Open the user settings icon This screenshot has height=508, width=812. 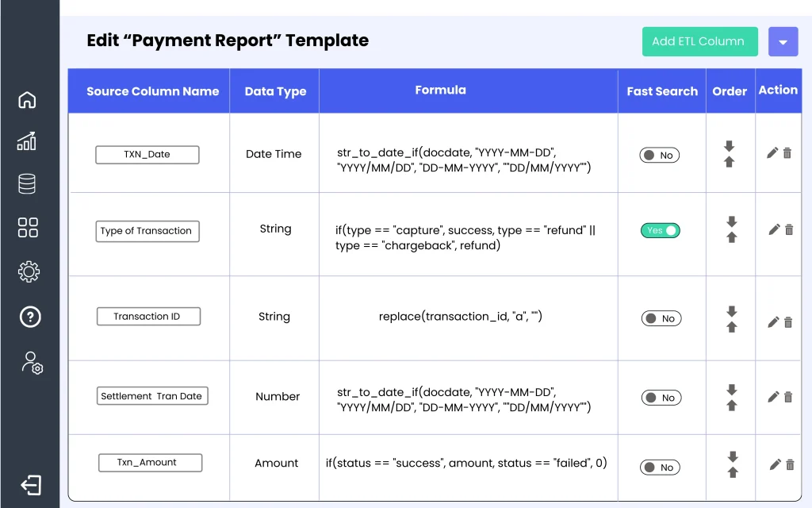click(x=32, y=363)
